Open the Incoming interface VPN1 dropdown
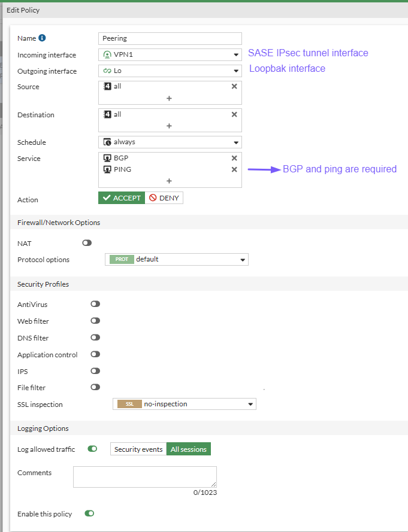This screenshot has height=532, width=408. (x=170, y=55)
